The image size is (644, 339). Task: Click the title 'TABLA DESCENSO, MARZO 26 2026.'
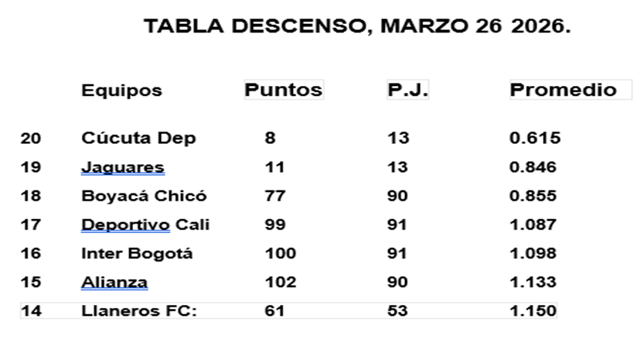(x=357, y=27)
